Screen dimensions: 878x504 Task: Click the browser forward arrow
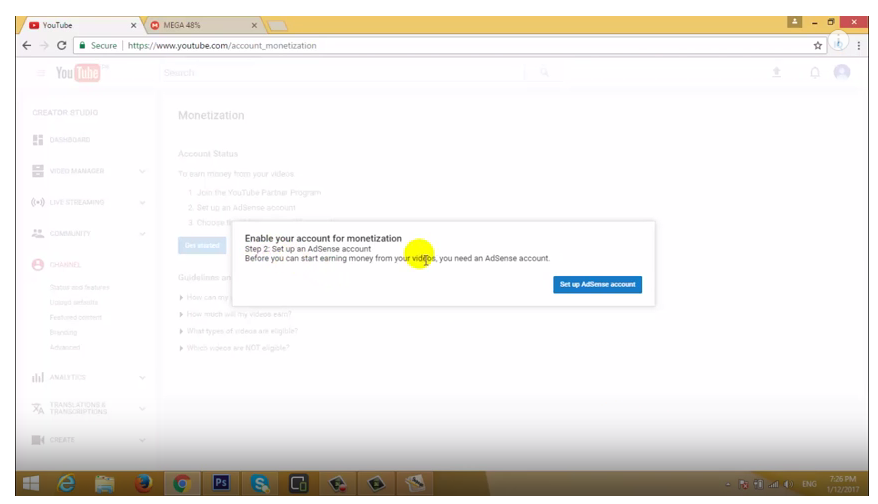tap(44, 45)
